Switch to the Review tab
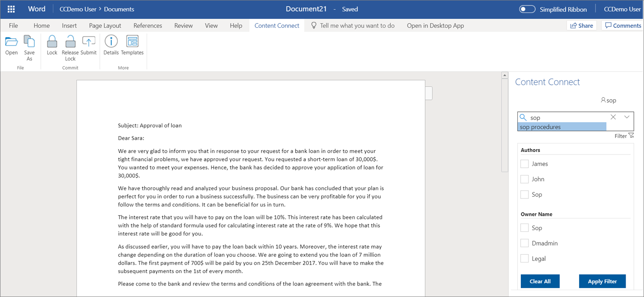Screen dimensions: 644x297 point(183,26)
